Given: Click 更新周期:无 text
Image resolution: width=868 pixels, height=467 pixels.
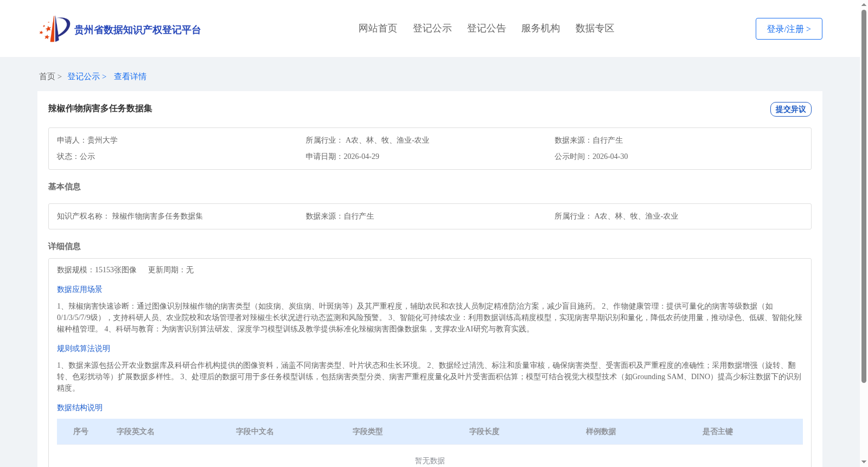Looking at the screenshot, I should click(x=171, y=270).
